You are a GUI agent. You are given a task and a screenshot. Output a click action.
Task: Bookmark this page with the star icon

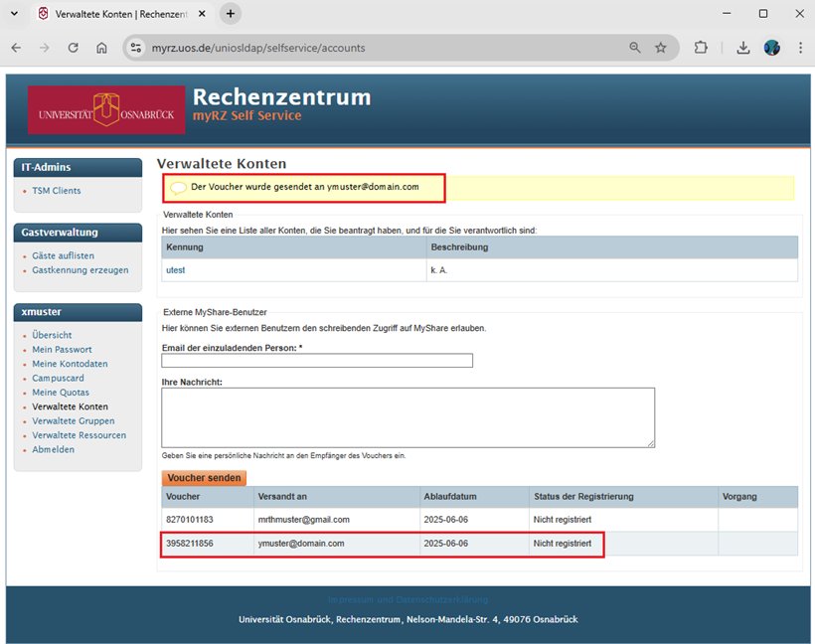pyautogui.click(x=661, y=48)
